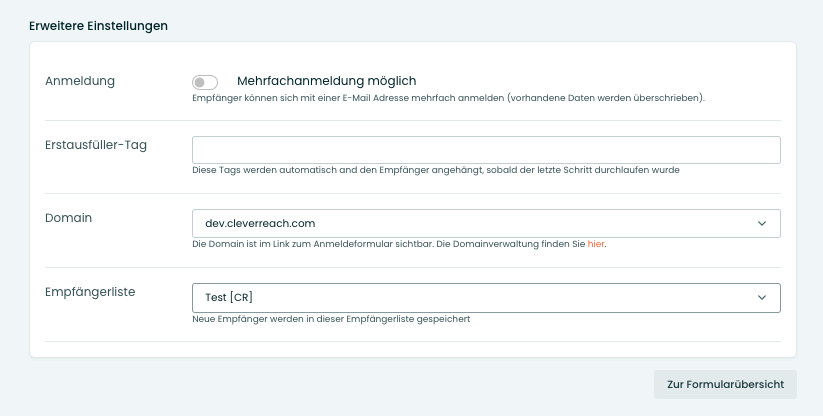
Task: Open the dropdown showing dev.cleverreach.com
Action: click(486, 223)
